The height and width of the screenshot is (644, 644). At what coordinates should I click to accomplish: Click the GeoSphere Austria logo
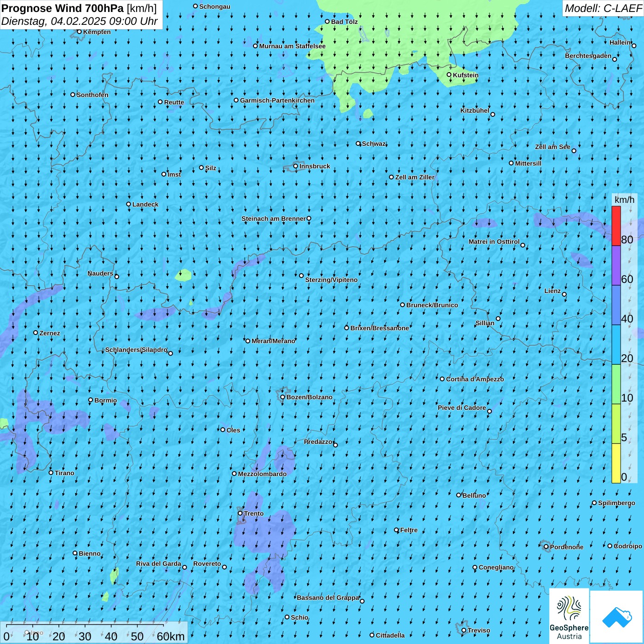pos(569,615)
